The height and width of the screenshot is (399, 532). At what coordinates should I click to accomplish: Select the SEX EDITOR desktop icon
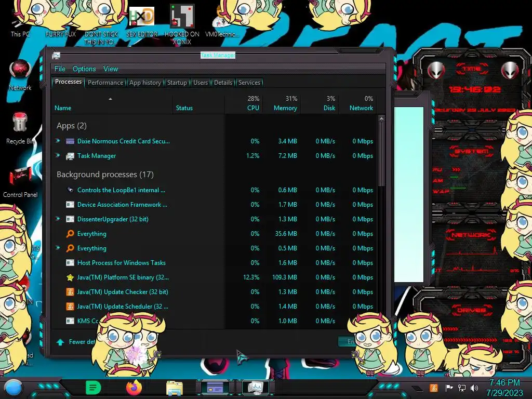coord(142,22)
